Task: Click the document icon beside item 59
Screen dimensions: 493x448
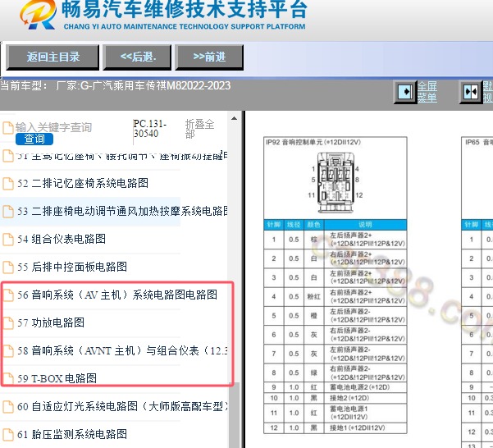Action: point(8,378)
